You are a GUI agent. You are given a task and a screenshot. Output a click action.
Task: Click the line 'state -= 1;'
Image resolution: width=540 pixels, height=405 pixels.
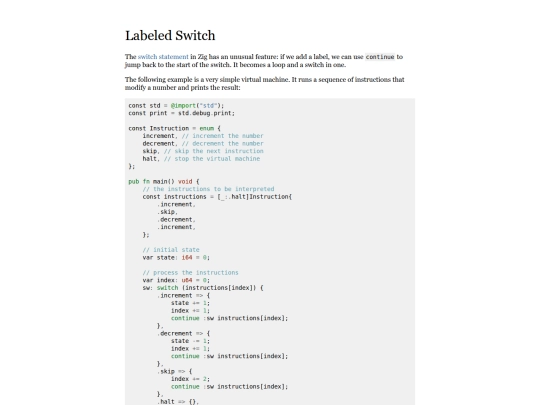190,341
